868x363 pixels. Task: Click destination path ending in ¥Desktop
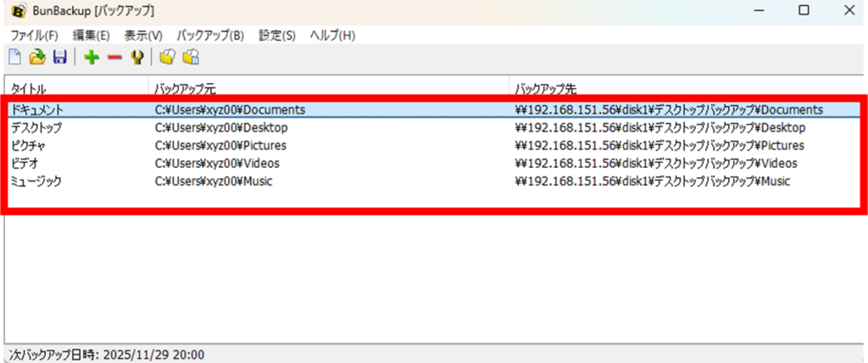point(660,128)
